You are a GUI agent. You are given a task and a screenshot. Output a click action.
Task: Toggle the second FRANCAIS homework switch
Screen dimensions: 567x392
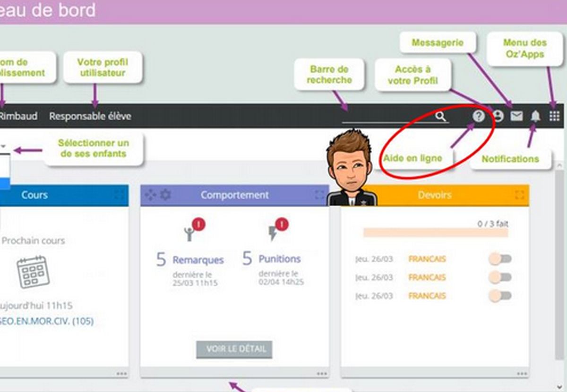click(500, 277)
